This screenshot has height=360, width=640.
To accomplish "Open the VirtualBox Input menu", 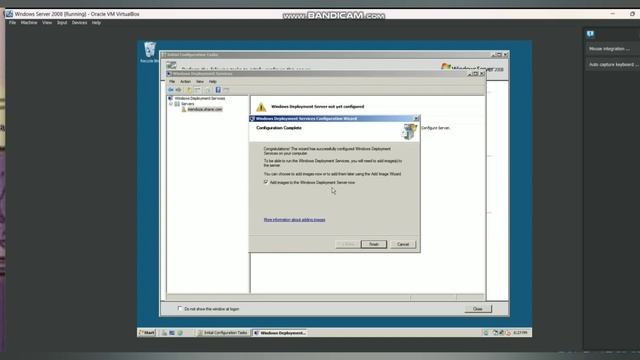I will [62, 23].
